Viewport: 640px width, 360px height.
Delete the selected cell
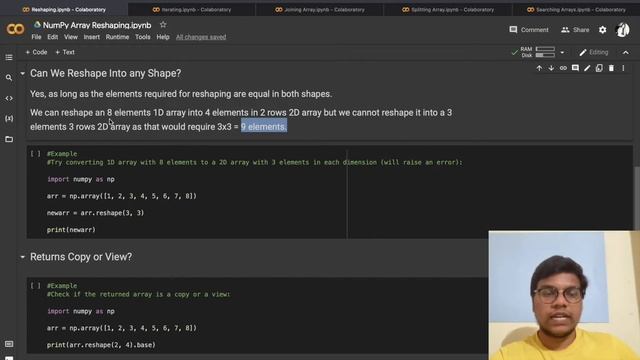(x=611, y=68)
